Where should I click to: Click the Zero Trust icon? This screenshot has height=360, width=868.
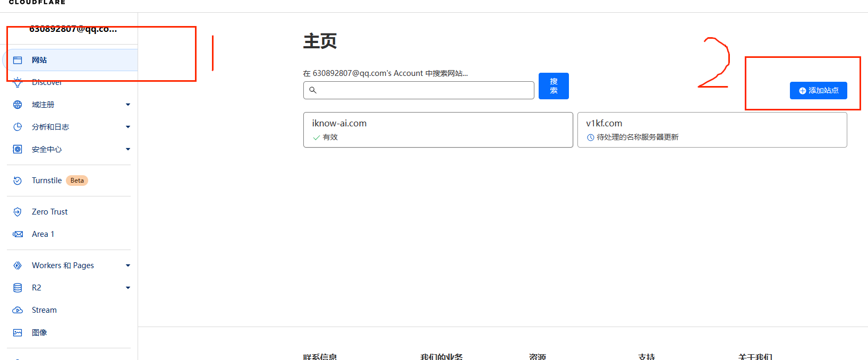tap(18, 212)
